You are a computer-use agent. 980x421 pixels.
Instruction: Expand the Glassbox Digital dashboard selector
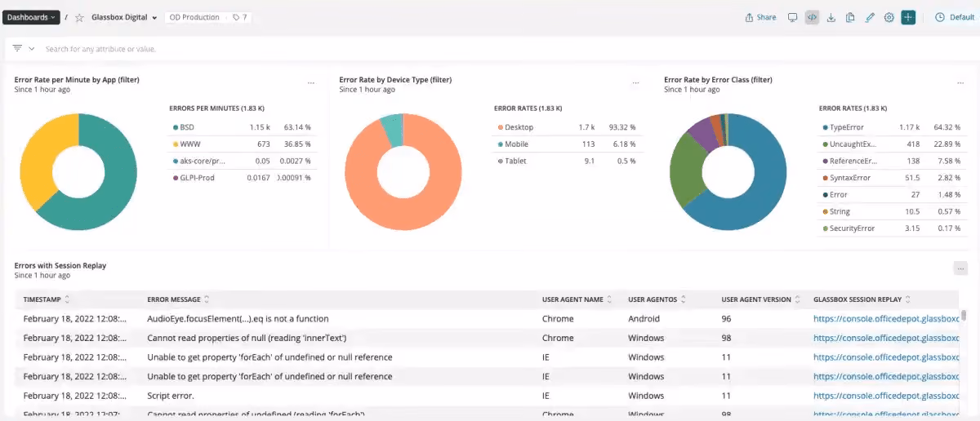pyautogui.click(x=124, y=17)
